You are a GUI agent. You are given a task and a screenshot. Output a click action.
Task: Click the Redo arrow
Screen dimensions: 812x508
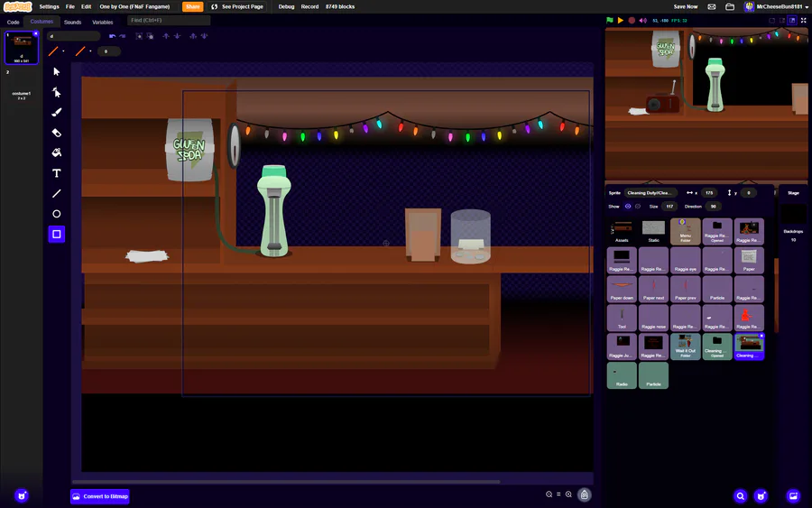[122, 36]
